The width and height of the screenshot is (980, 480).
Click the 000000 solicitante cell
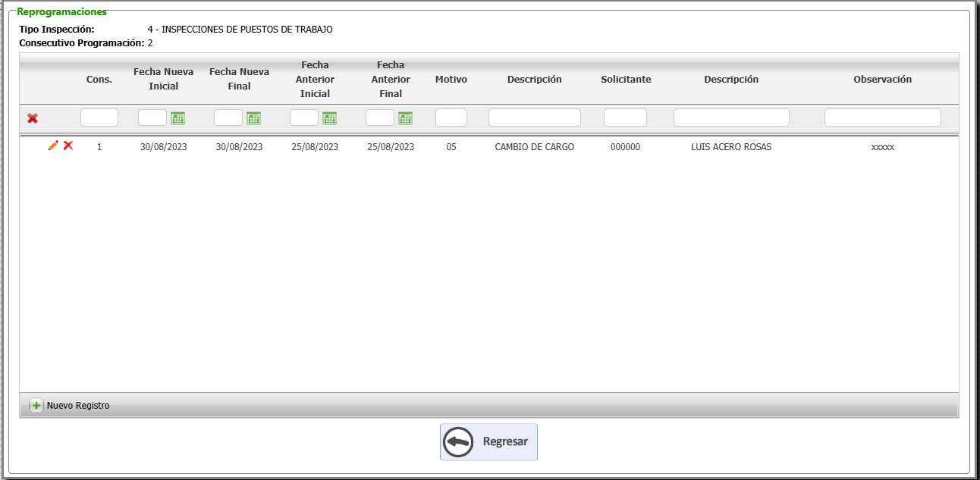[x=625, y=147]
